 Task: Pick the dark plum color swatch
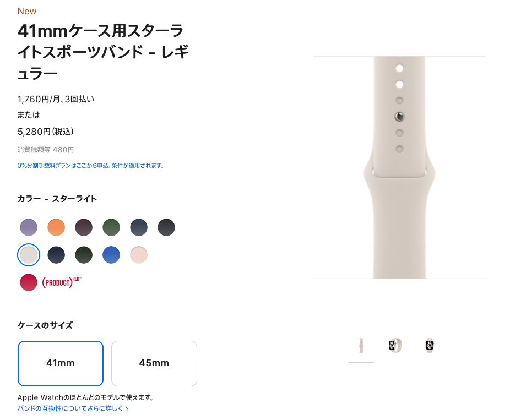pos(84,227)
